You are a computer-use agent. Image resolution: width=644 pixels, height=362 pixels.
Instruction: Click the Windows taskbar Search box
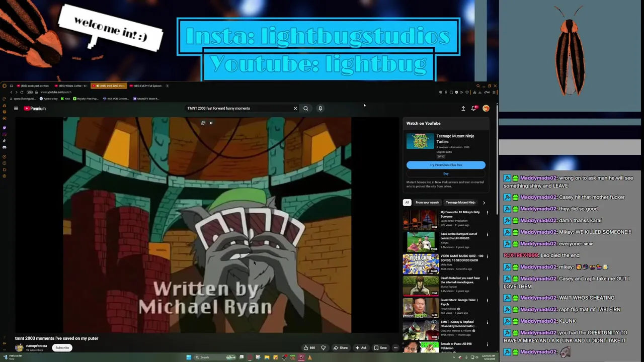tap(215, 357)
